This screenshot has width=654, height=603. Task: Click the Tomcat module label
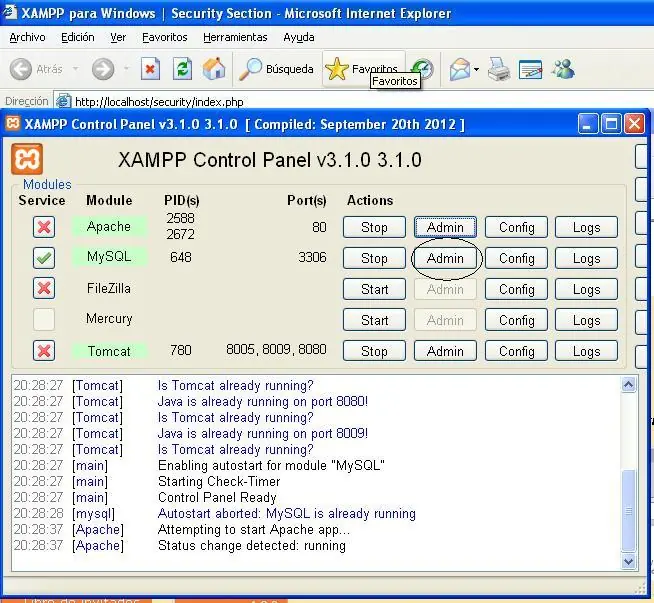(109, 351)
